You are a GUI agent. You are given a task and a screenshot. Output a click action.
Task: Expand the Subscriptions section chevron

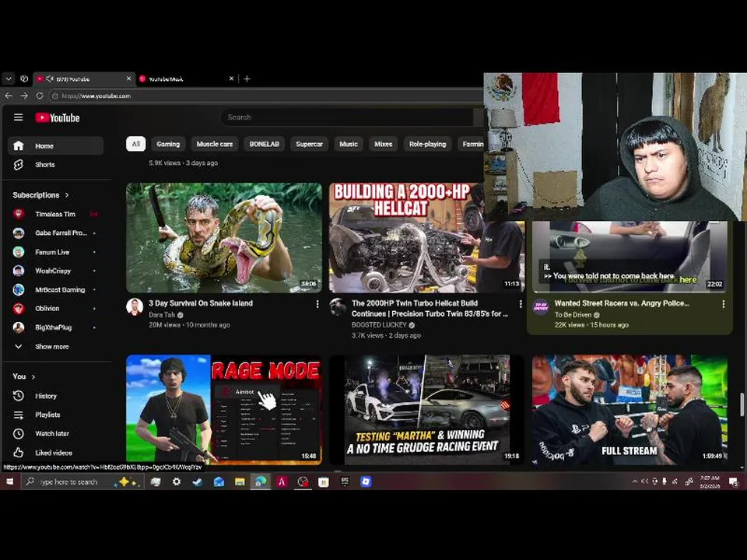(67, 195)
